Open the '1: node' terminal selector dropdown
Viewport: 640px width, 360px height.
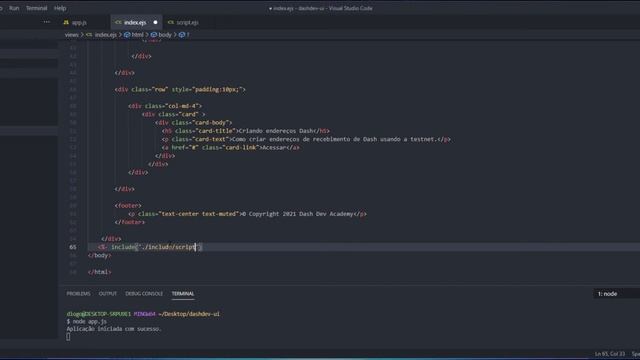tap(616, 294)
